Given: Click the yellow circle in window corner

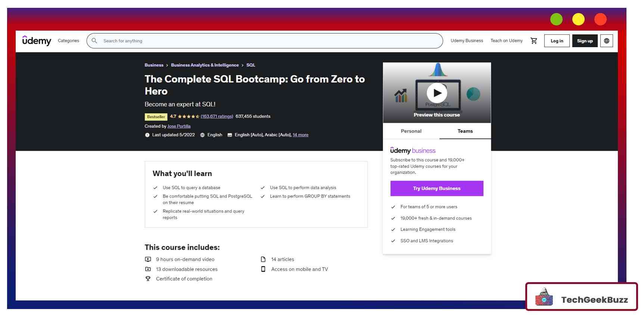Looking at the screenshot, I should point(578,19).
